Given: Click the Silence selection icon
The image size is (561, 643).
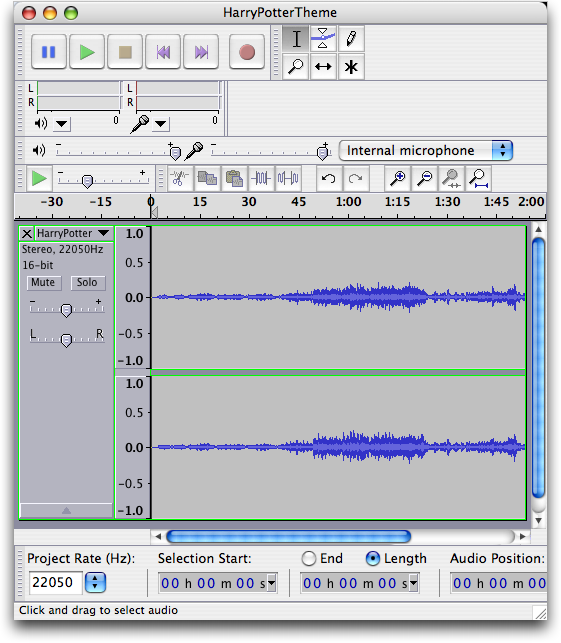Looking at the screenshot, I should tap(288, 178).
